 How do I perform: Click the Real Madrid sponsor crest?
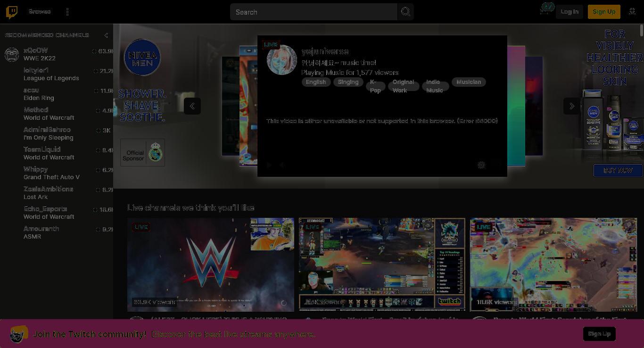click(155, 153)
